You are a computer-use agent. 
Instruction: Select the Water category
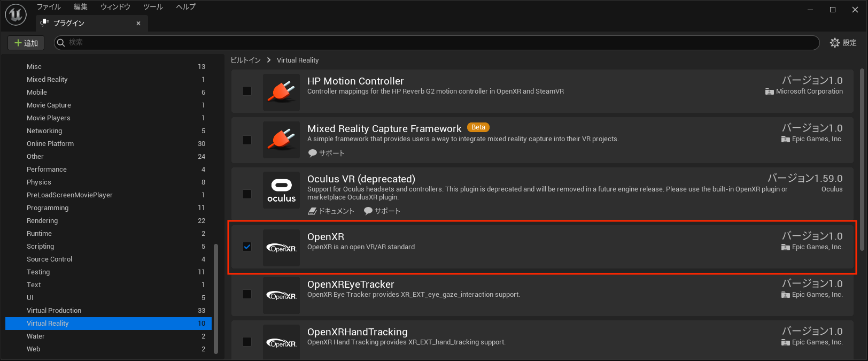[108, 336]
